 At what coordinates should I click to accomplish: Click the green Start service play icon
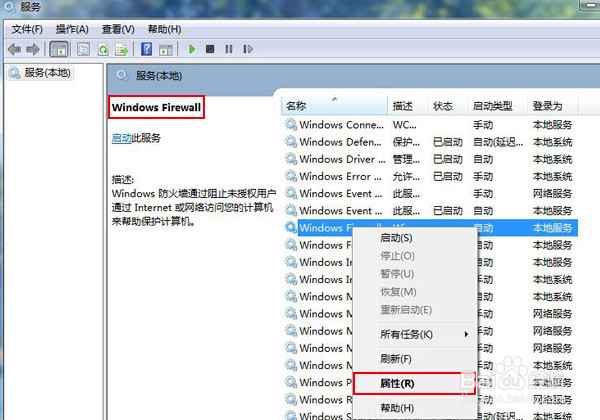(x=192, y=49)
